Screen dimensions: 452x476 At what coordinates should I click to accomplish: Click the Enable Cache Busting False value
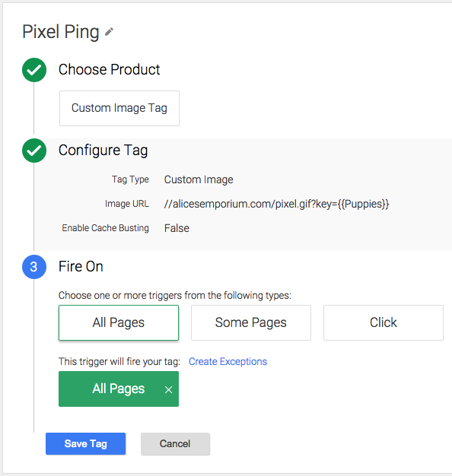(x=177, y=228)
